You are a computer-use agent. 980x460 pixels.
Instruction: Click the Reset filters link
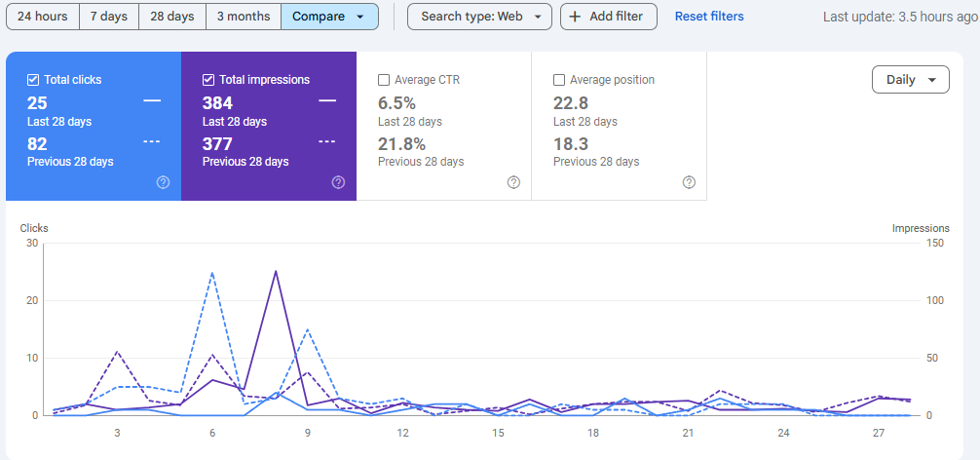tap(709, 17)
